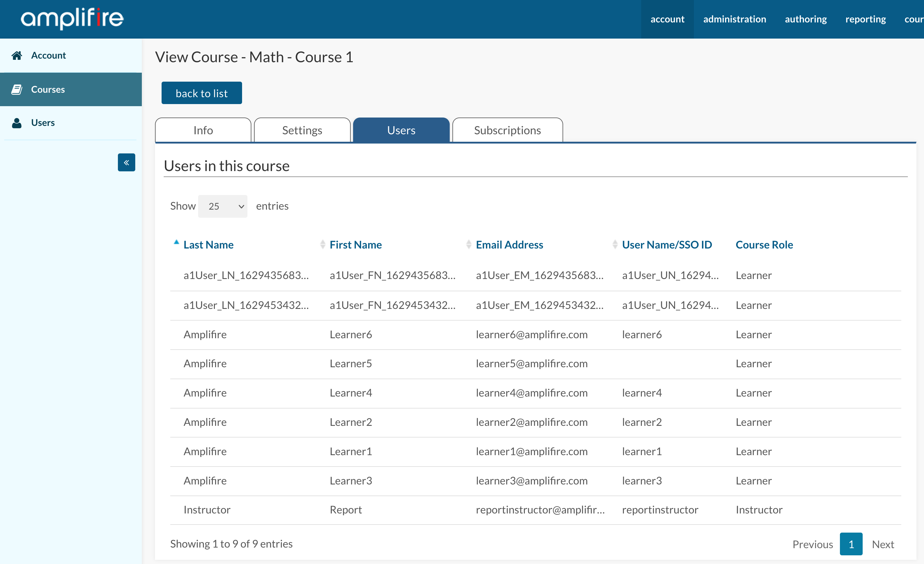Click the Report first name cell
Viewport: 924px width, 564px height.
tap(346, 510)
